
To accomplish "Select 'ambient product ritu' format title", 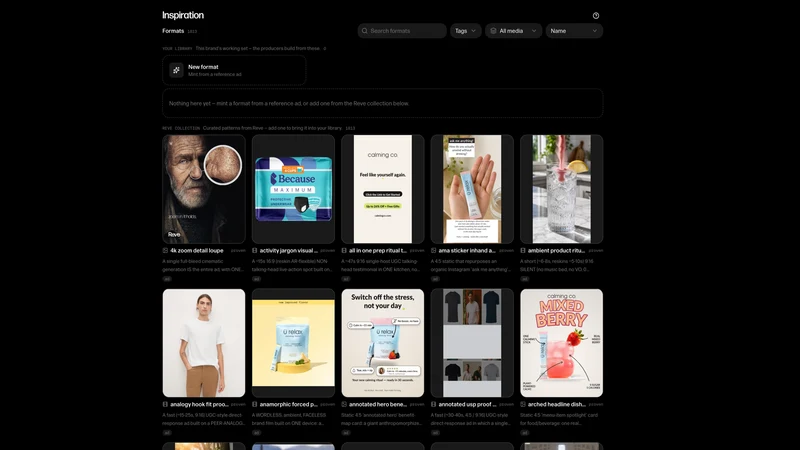I will coord(556,251).
